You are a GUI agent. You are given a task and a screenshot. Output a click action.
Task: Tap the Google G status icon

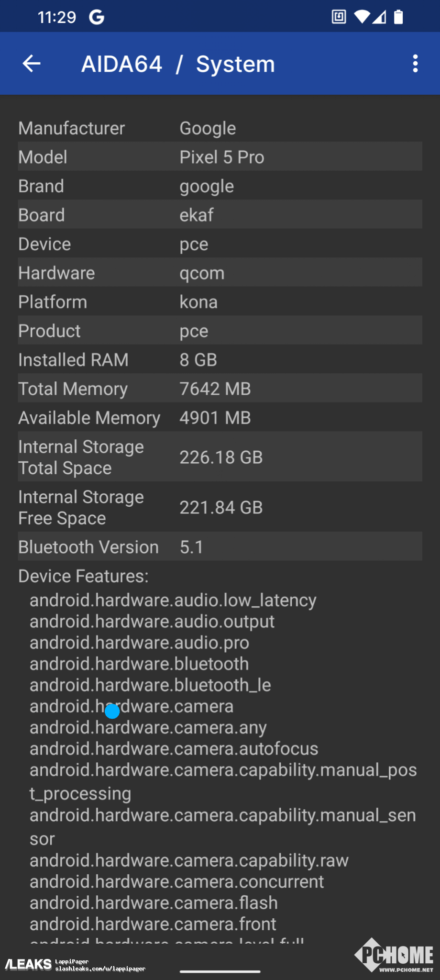point(97,17)
